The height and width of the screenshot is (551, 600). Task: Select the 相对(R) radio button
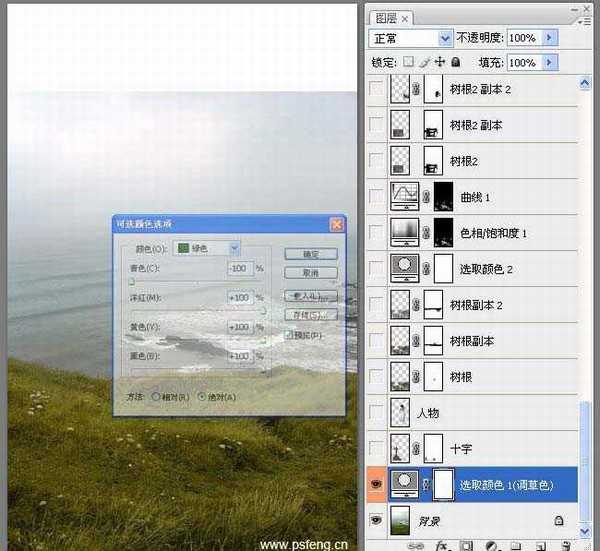[156, 396]
